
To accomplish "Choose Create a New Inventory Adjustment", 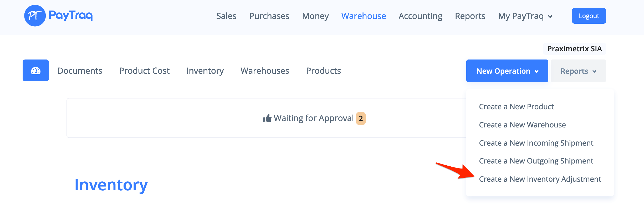I will point(540,179).
